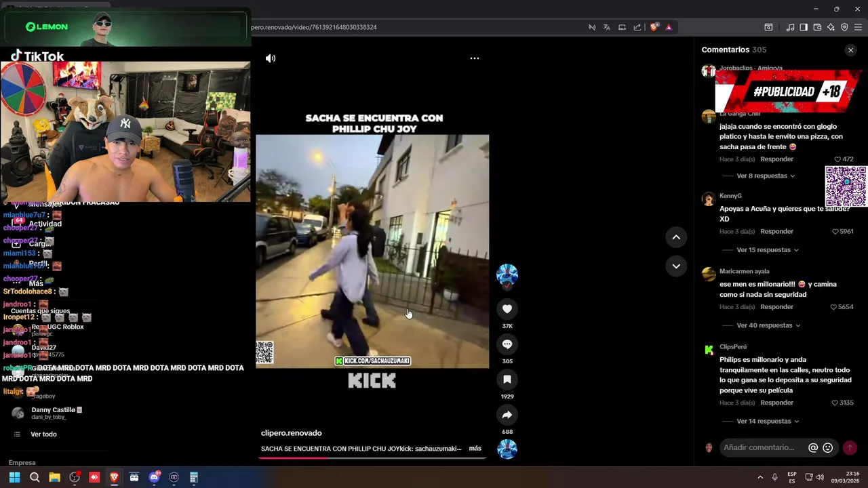868x488 pixels.
Task: Click the 'Ver todo' link in the sidebar
Action: pos(43,434)
